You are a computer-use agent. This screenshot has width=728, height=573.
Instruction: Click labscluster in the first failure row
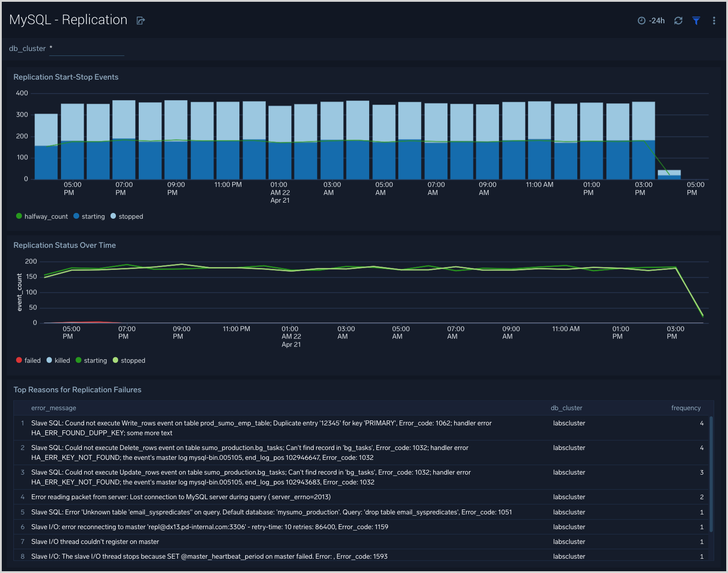(x=569, y=423)
